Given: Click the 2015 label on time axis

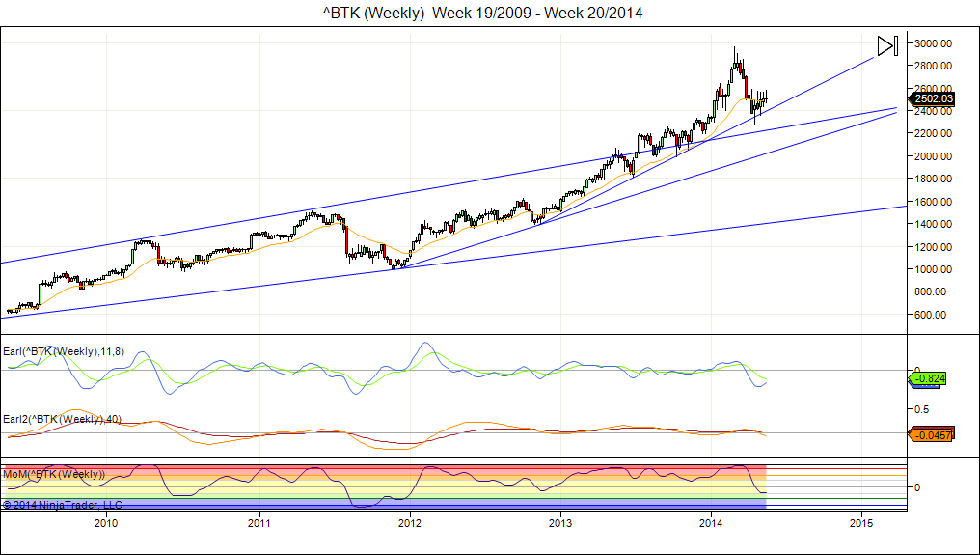Looking at the screenshot, I should pos(862,523).
